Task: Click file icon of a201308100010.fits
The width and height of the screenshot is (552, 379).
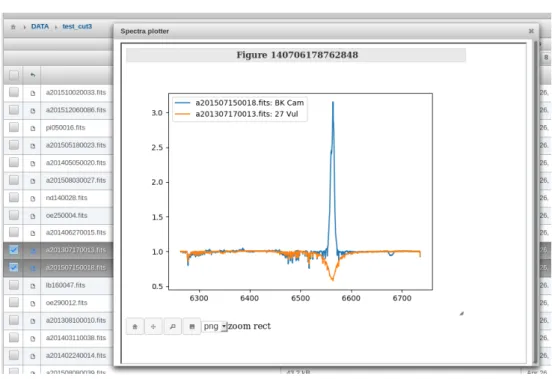Action: [33, 321]
